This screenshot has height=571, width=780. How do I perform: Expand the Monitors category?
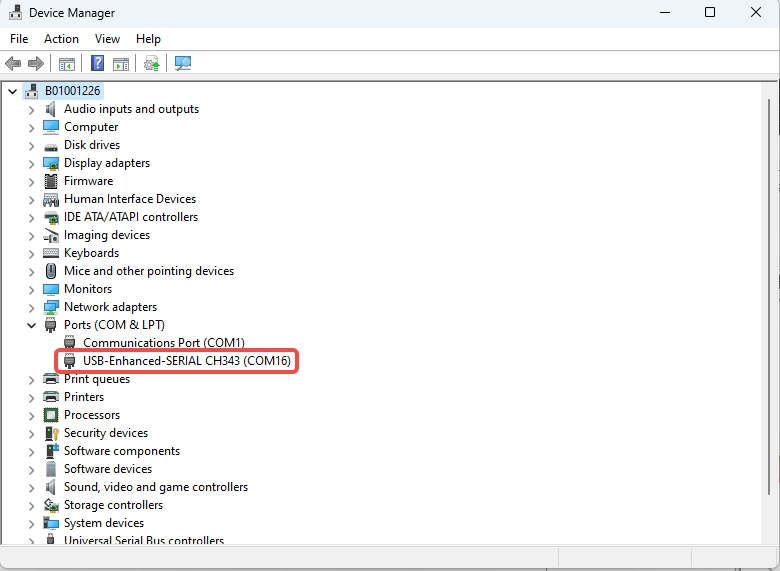click(31, 290)
